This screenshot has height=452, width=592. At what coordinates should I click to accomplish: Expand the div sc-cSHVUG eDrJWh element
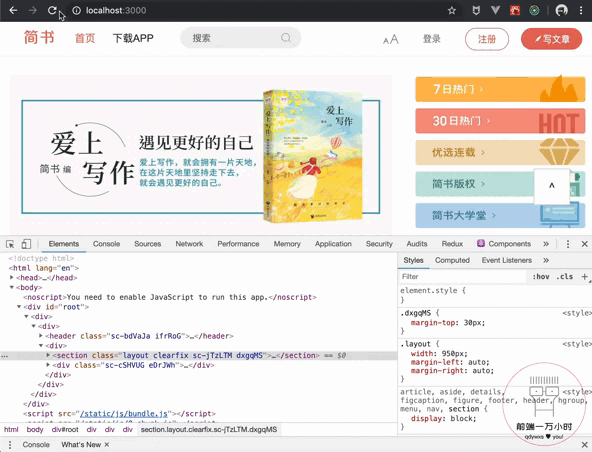[48, 365]
